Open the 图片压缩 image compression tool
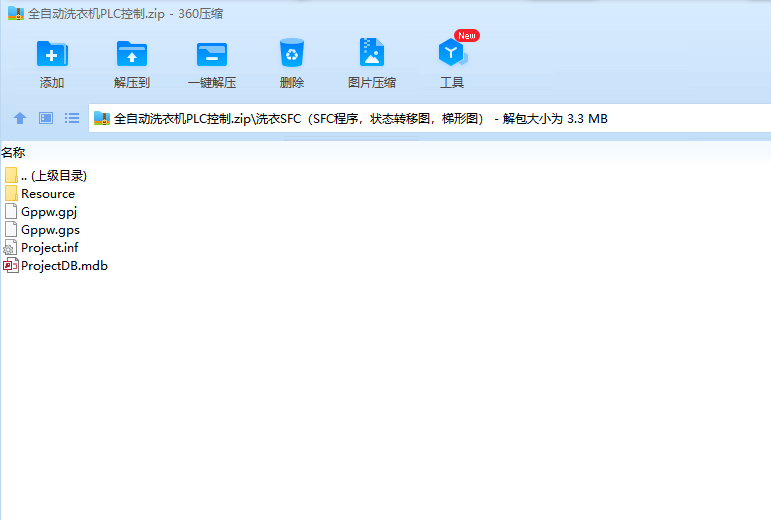This screenshot has height=520, width=771. click(x=372, y=53)
